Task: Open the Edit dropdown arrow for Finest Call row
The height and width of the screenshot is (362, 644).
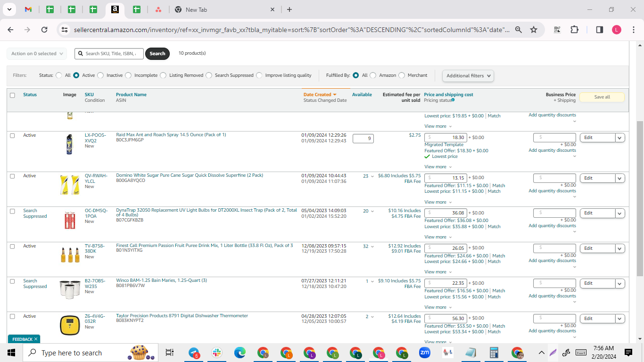Action: click(x=620, y=248)
